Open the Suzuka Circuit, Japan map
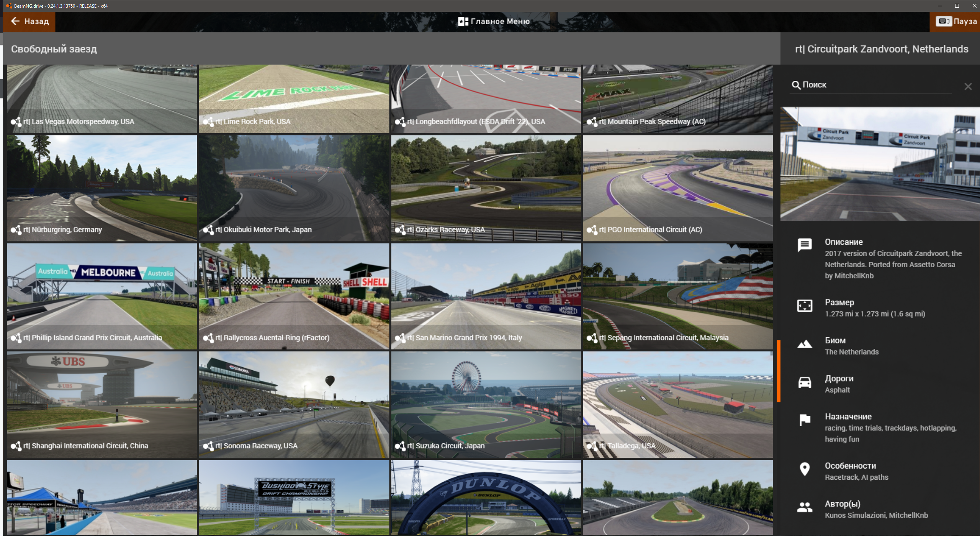Viewport: 980px width, 536px height. tap(486, 405)
